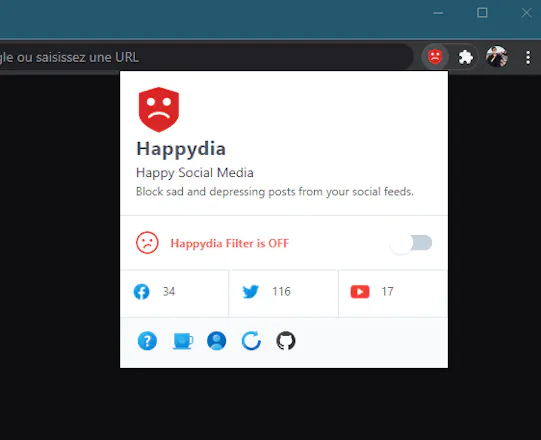
Task: Click the 'Block sad and depressing posts' description
Action: point(275,192)
